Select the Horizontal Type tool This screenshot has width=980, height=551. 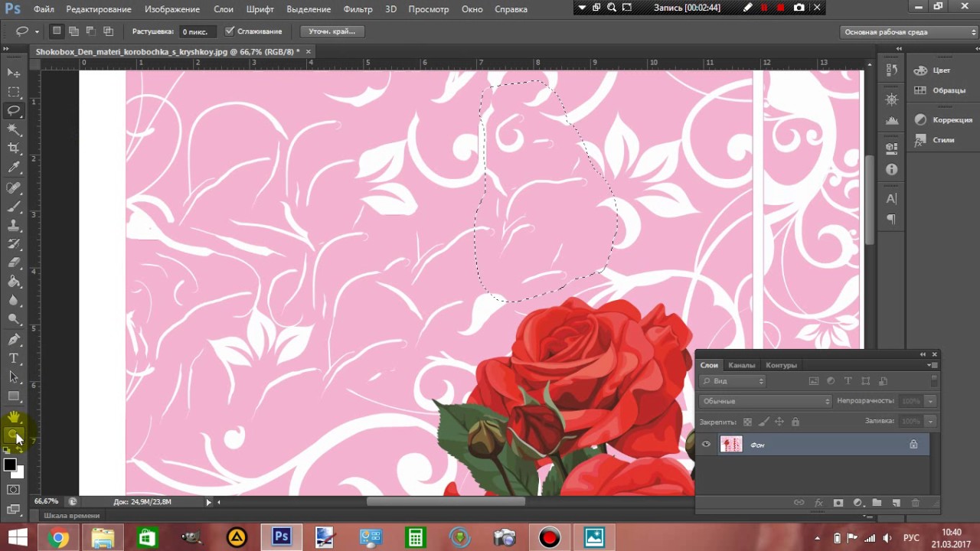pos(14,358)
